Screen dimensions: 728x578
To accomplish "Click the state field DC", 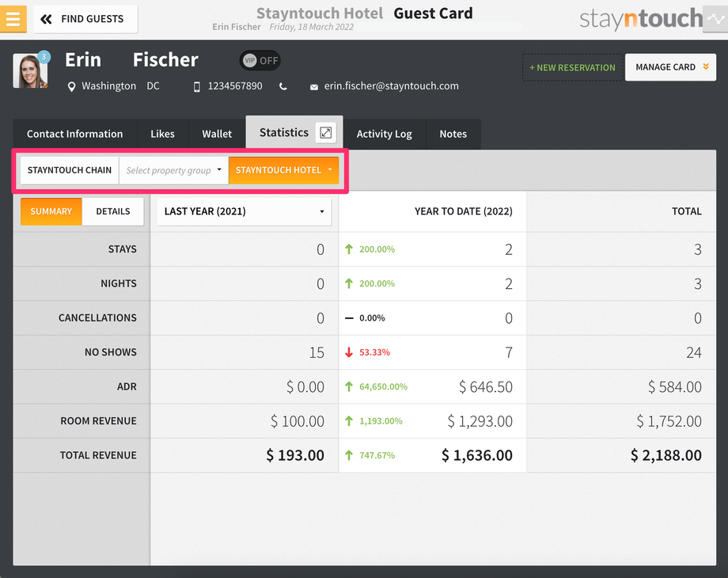I will pyautogui.click(x=154, y=86).
